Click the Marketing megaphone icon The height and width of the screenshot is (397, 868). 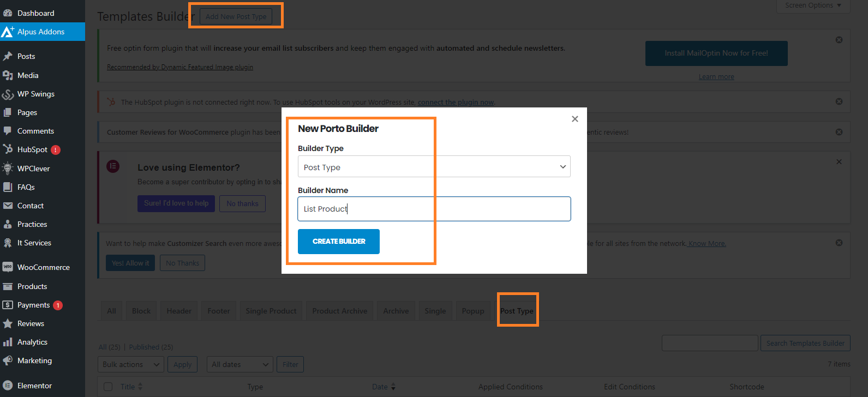pyautogui.click(x=8, y=360)
